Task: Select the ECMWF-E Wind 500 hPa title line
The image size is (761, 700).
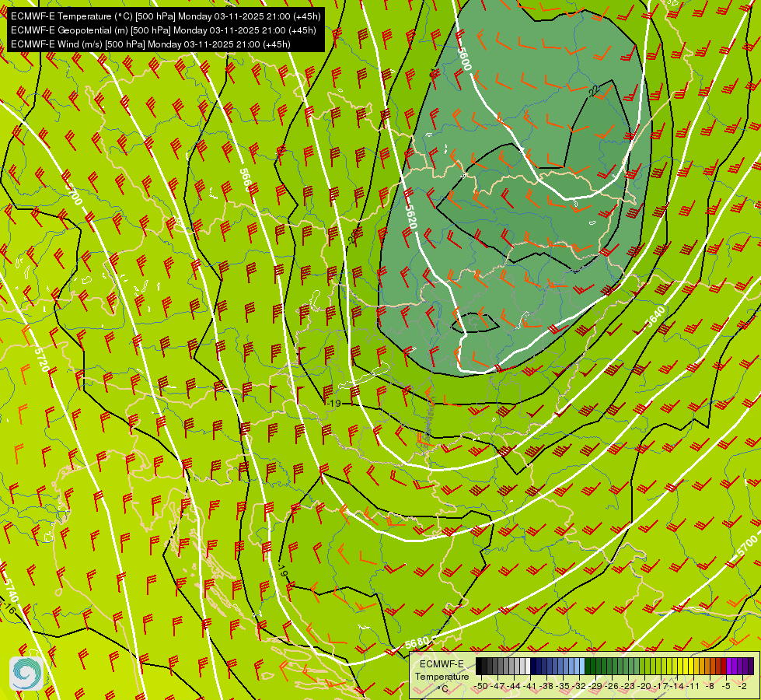Action: coord(151,44)
